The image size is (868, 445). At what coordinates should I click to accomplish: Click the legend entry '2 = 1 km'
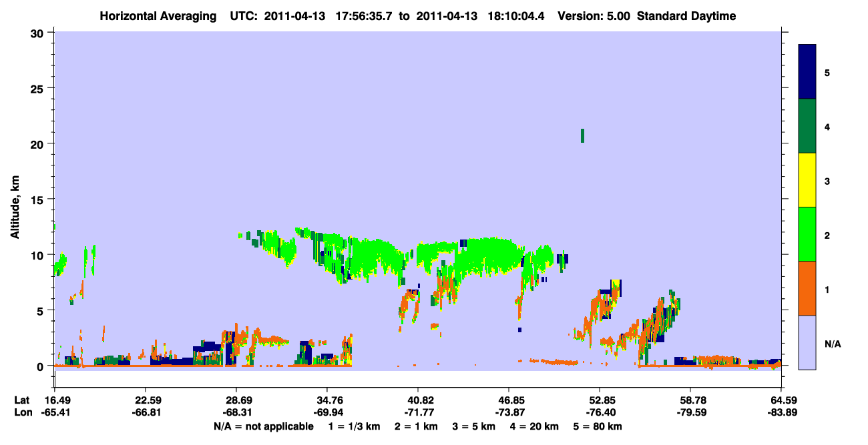tap(417, 426)
